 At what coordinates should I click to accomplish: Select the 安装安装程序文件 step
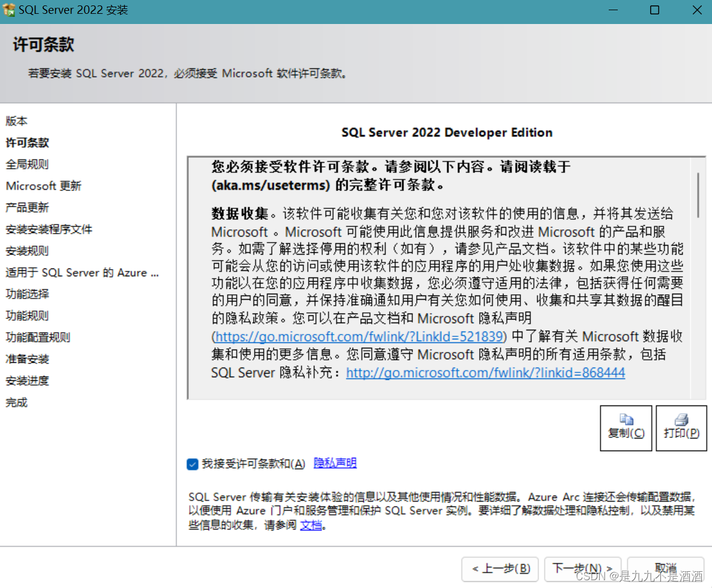(49, 229)
